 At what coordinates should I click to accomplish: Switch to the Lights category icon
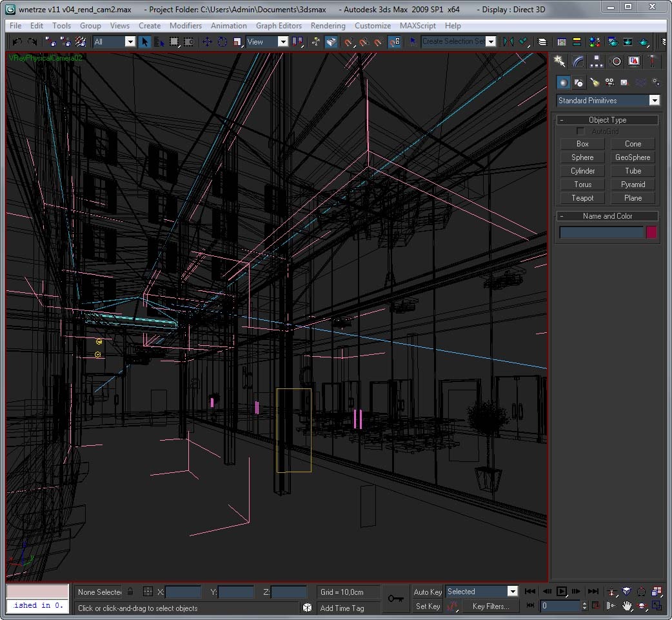click(594, 83)
